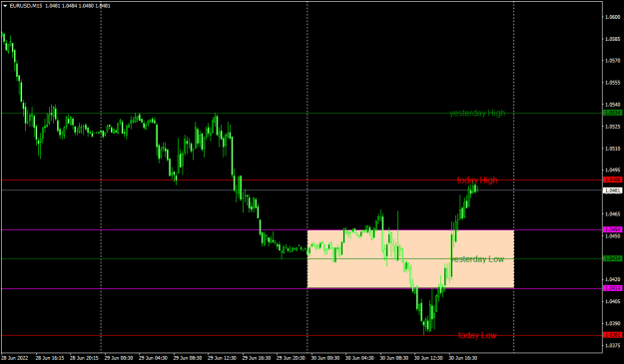Click the '30 Jun 08:30' time axis label
This screenshot has width=624, height=364.
(394, 358)
